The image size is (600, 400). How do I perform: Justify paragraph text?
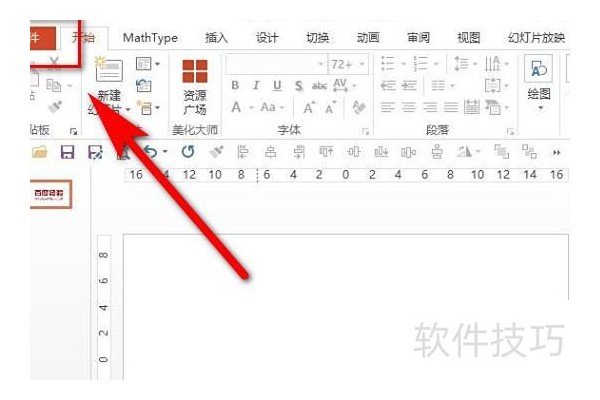click(451, 107)
